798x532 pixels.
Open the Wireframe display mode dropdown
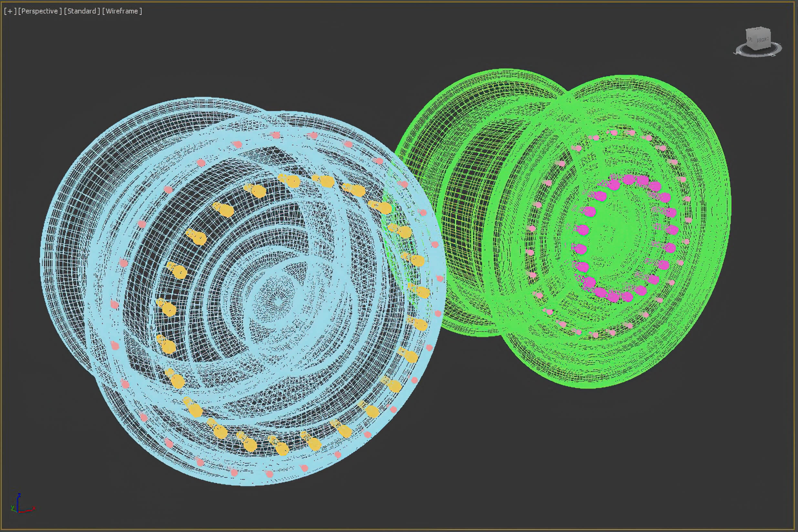[x=122, y=11]
